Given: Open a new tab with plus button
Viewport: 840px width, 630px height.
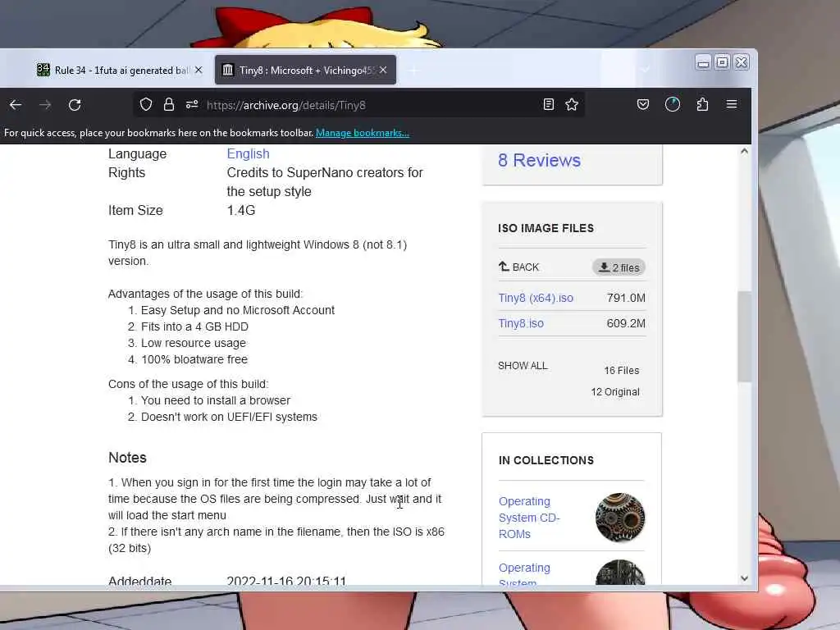Looking at the screenshot, I should coord(413,71).
